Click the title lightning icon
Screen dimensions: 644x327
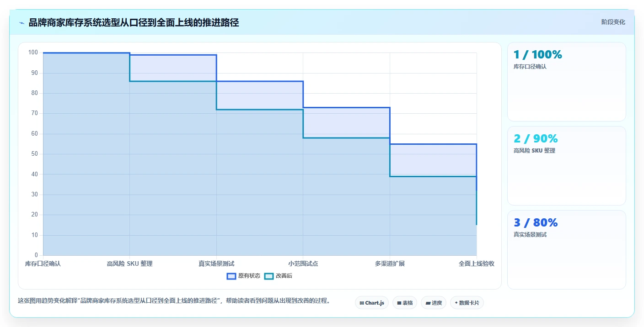tap(22, 23)
